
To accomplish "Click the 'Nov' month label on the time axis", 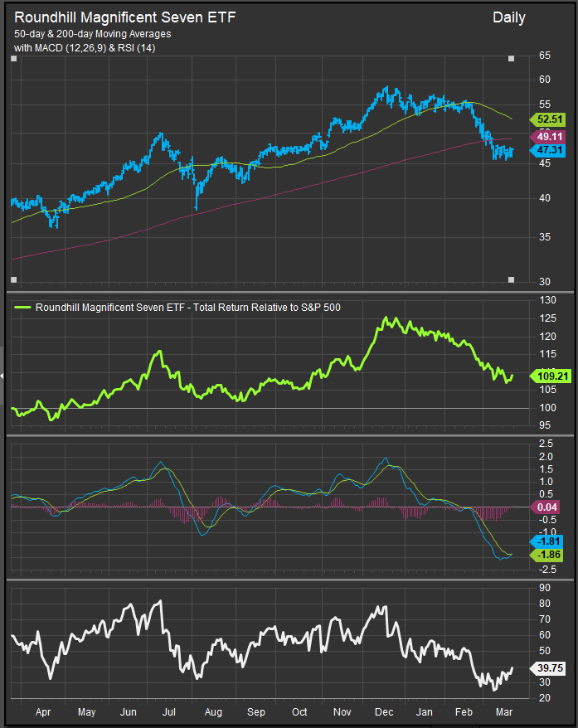I will [x=342, y=712].
